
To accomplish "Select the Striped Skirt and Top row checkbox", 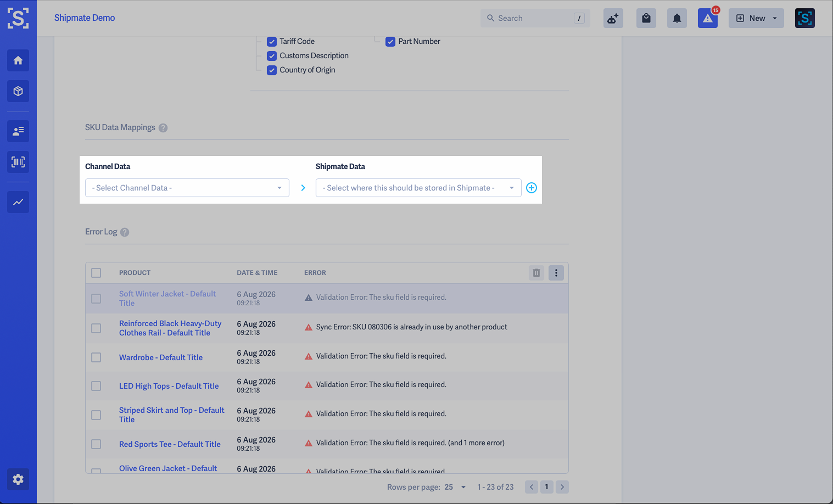I will coord(96,415).
